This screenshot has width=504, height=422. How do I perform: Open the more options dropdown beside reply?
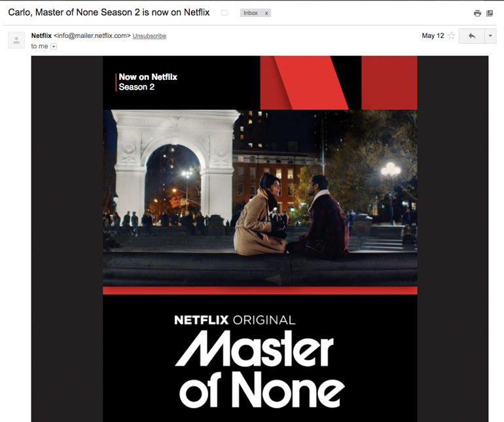point(490,36)
